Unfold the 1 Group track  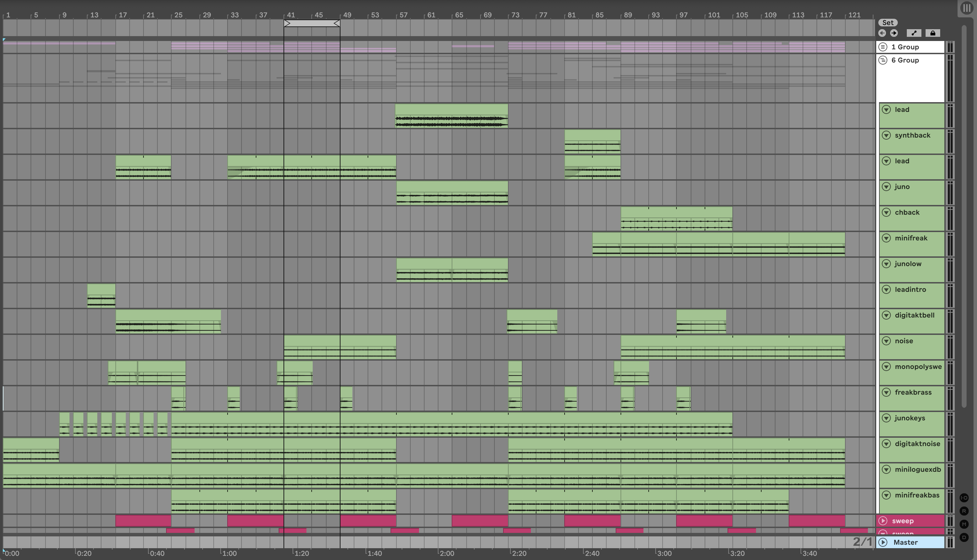883,47
